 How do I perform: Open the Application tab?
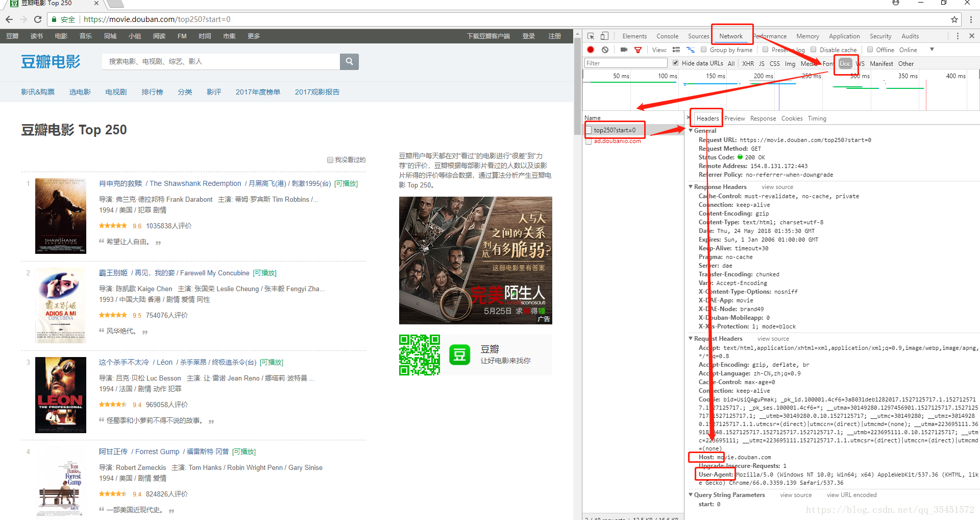click(x=844, y=36)
